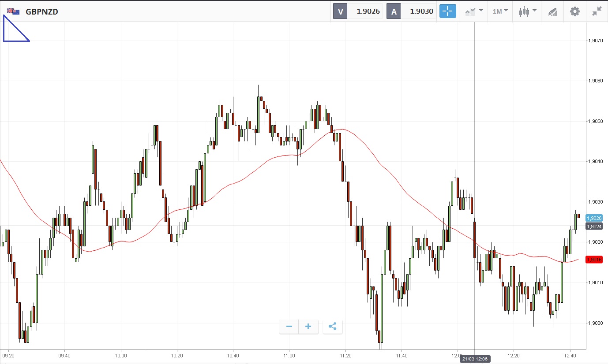608x364 pixels.
Task: Share the chart using the share icon
Action: (x=333, y=327)
